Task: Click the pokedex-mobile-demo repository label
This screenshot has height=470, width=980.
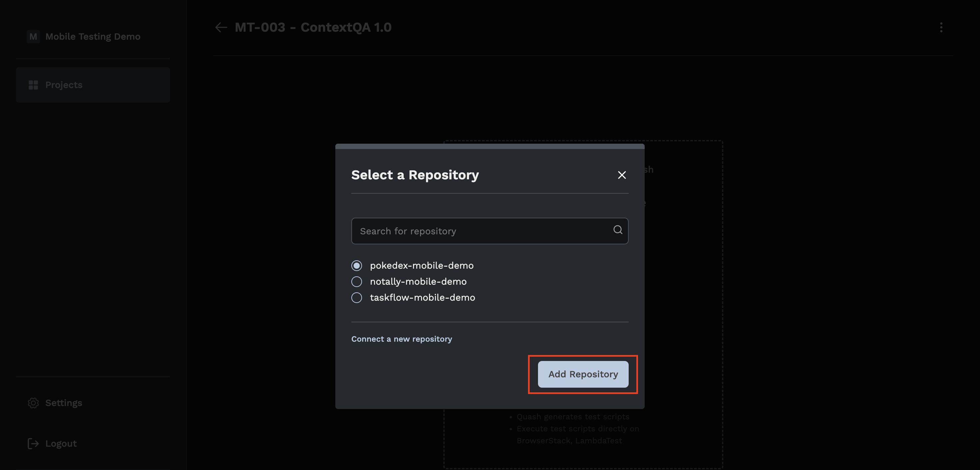Action: coord(422,266)
